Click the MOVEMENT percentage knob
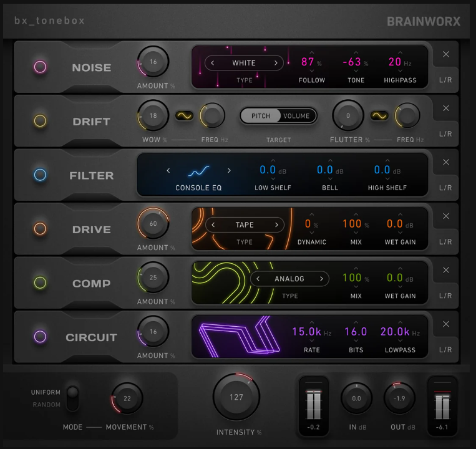The image size is (476, 449). [127, 398]
